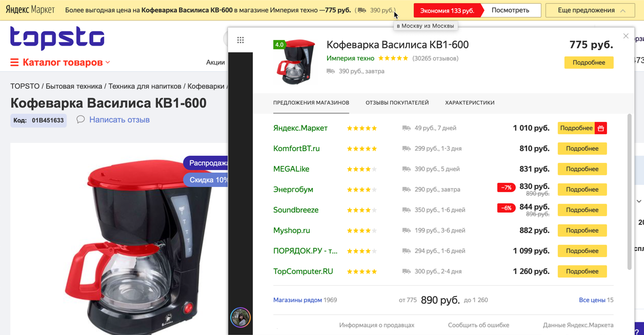This screenshot has height=335, width=644.
Task: Click Подробнее for Энергобум offer
Action: (x=582, y=190)
